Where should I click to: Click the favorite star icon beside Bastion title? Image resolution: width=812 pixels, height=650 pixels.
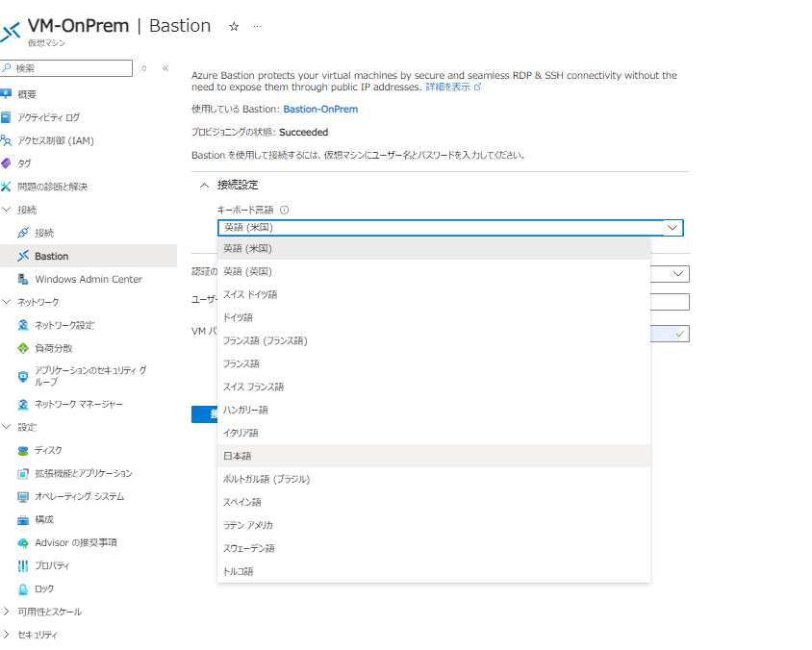234,26
